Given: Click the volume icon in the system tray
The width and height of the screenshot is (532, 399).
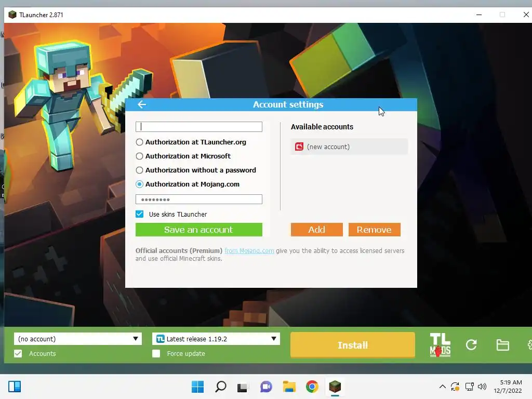Looking at the screenshot, I should tap(482, 387).
